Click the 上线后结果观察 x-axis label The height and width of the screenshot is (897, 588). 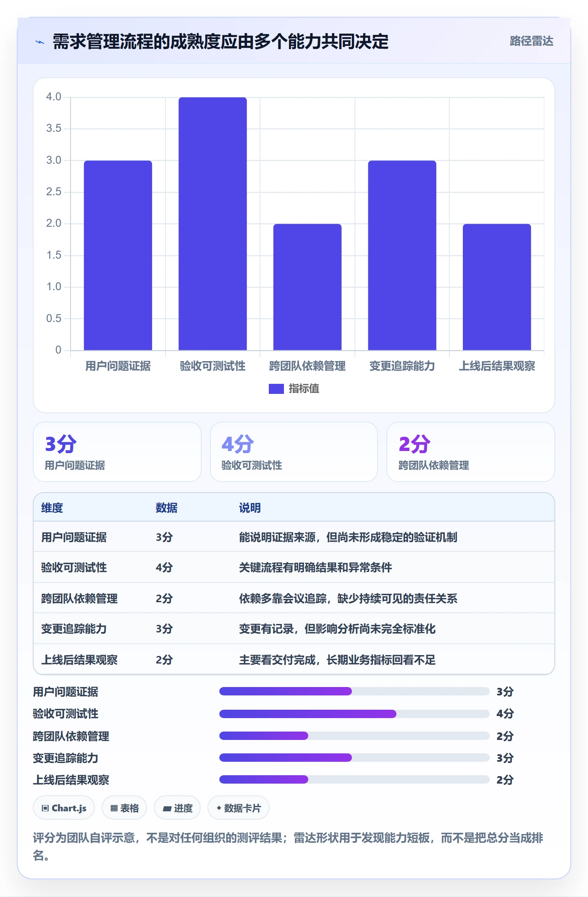click(x=497, y=366)
